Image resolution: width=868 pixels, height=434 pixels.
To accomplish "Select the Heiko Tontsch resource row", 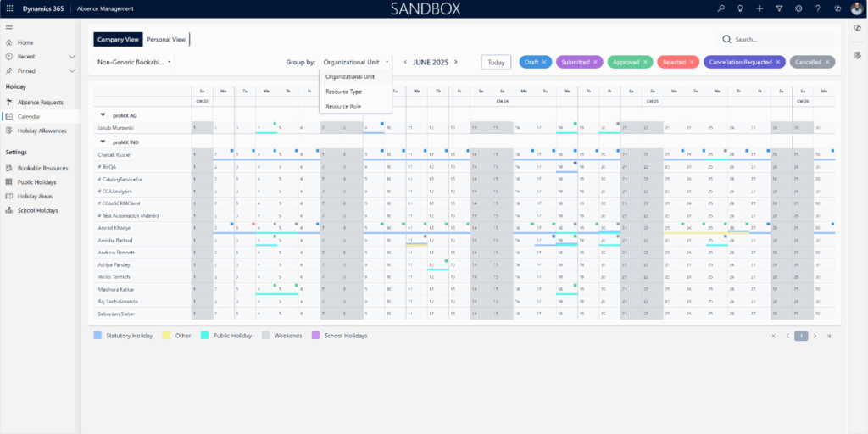I will 464,277.
